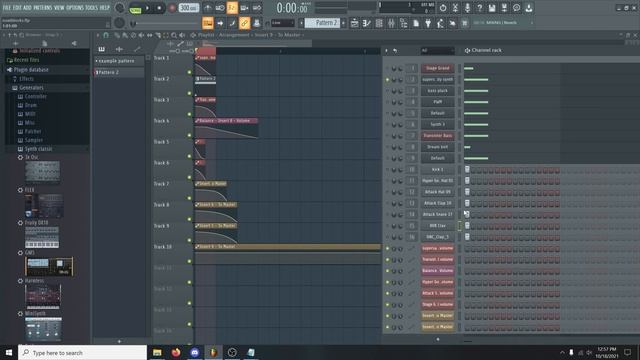
Task: Toggle Track 1 mute light in playlist
Action: 189,72
